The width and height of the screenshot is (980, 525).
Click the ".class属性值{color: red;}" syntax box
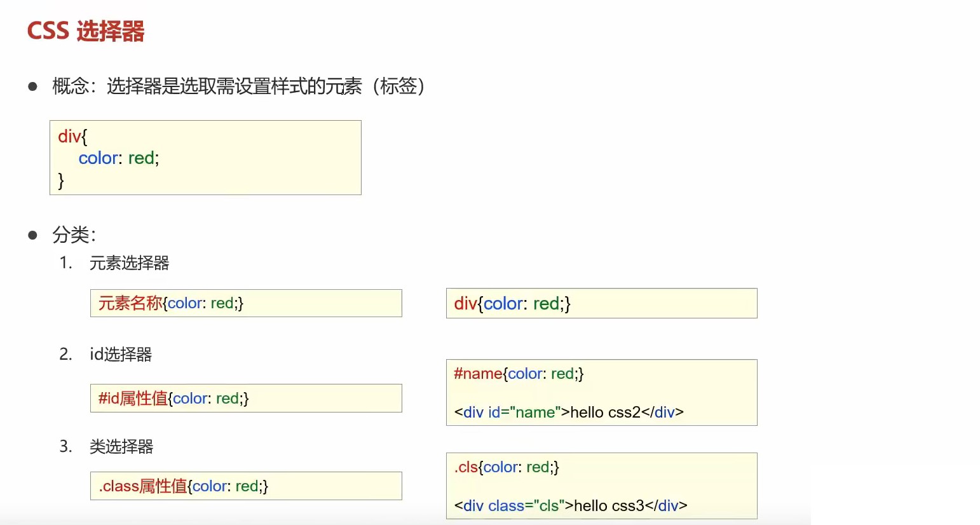[x=245, y=486]
